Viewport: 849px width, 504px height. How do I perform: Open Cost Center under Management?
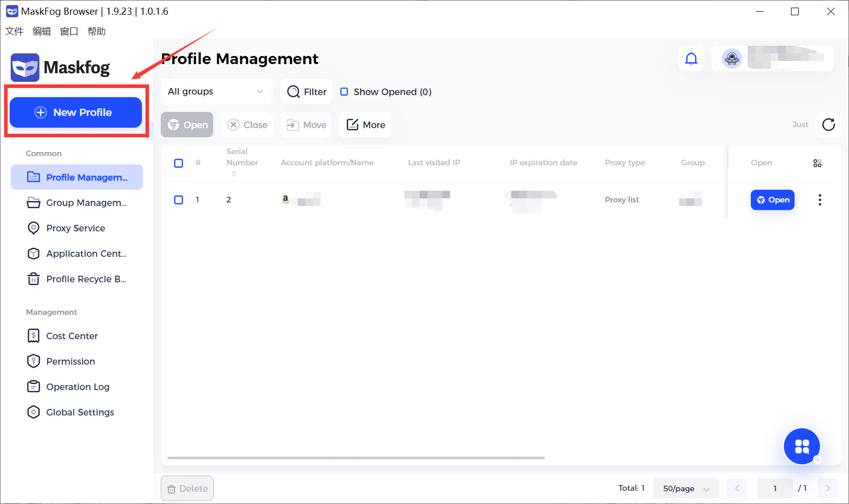click(72, 336)
